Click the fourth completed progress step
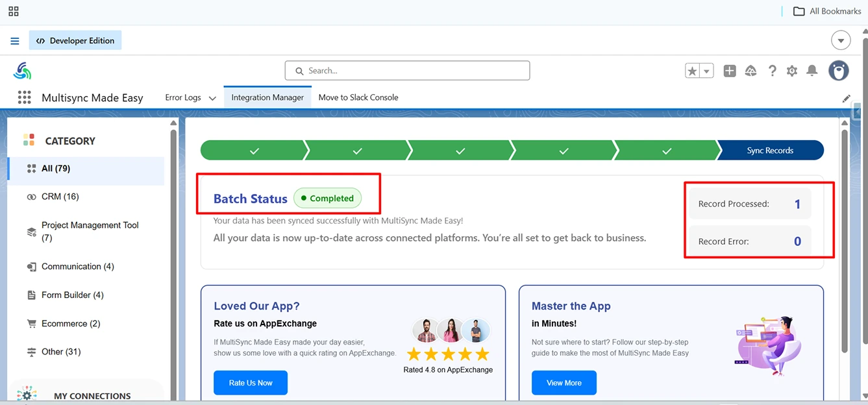Screen dimensions: 868x405 pos(564,151)
